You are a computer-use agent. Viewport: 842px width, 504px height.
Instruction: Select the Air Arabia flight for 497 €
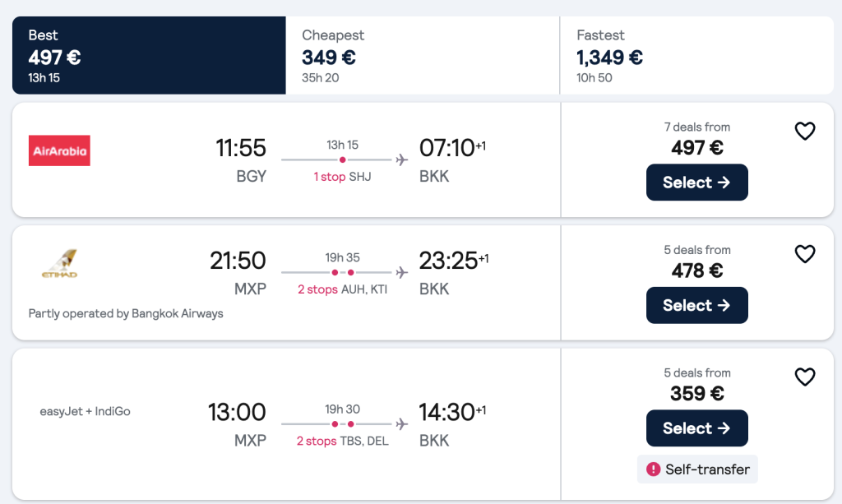(696, 183)
